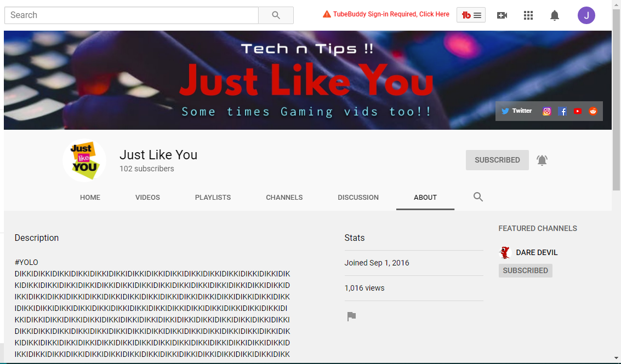Click TubeBuddy Sign-in Required link
Screen dimensions: 621x364
coord(391,14)
